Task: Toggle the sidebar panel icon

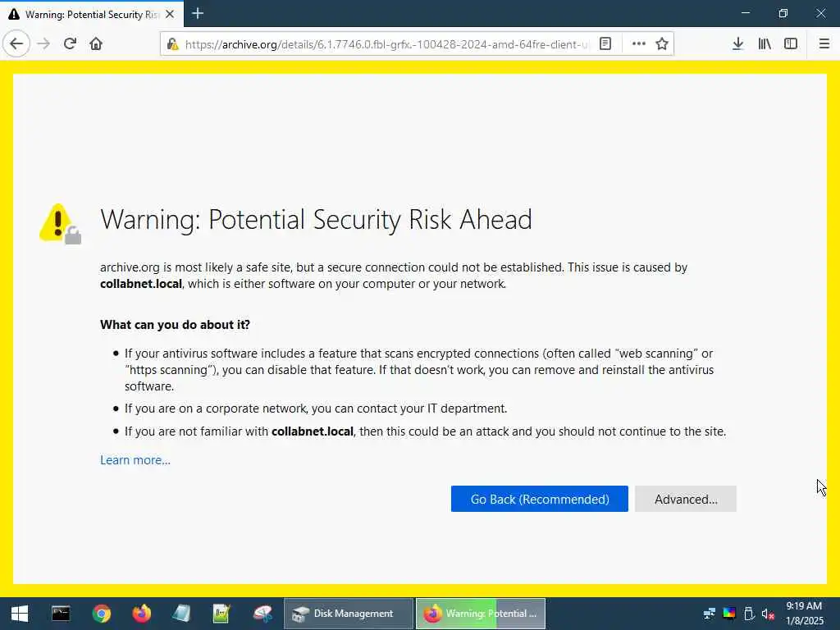Action: 791,44
